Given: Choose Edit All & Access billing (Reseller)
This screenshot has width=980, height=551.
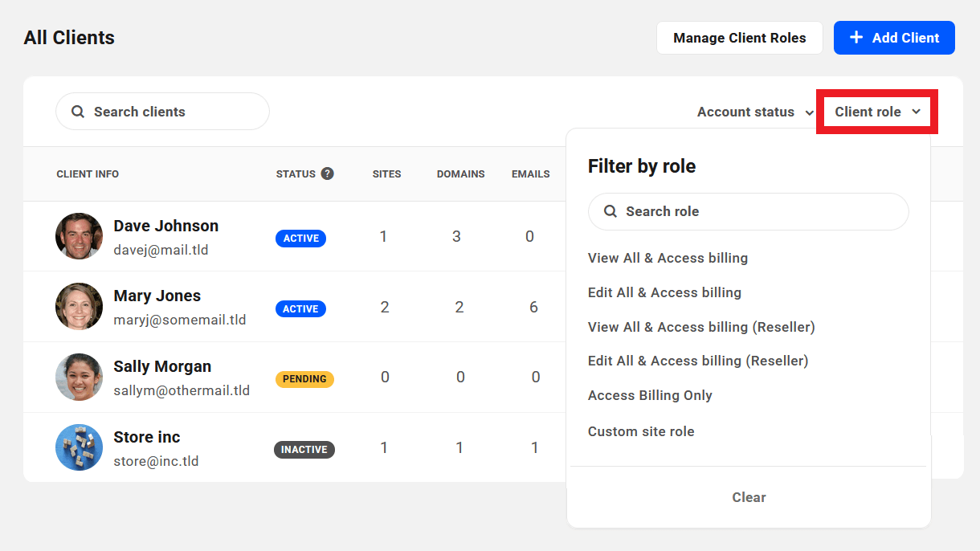Looking at the screenshot, I should point(698,361).
